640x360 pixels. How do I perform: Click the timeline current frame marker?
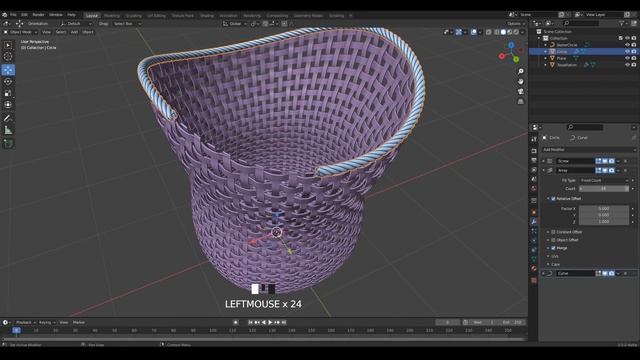coord(16,330)
